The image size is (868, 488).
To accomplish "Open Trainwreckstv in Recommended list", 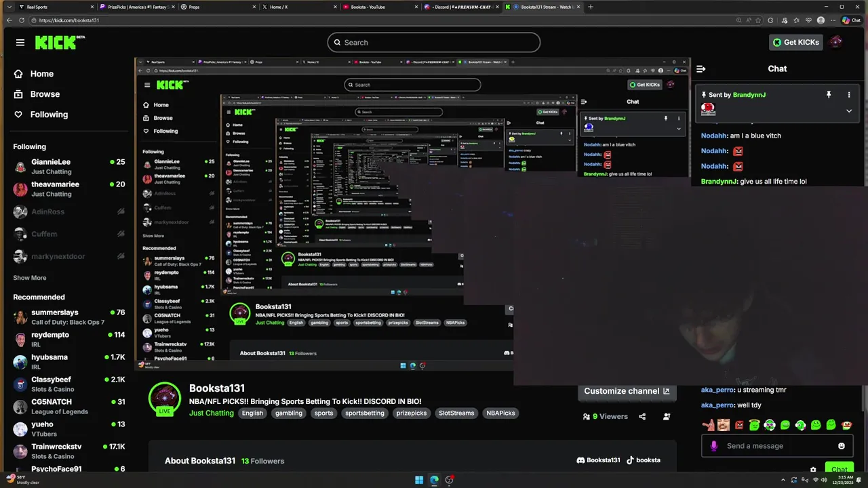I will pos(69,451).
